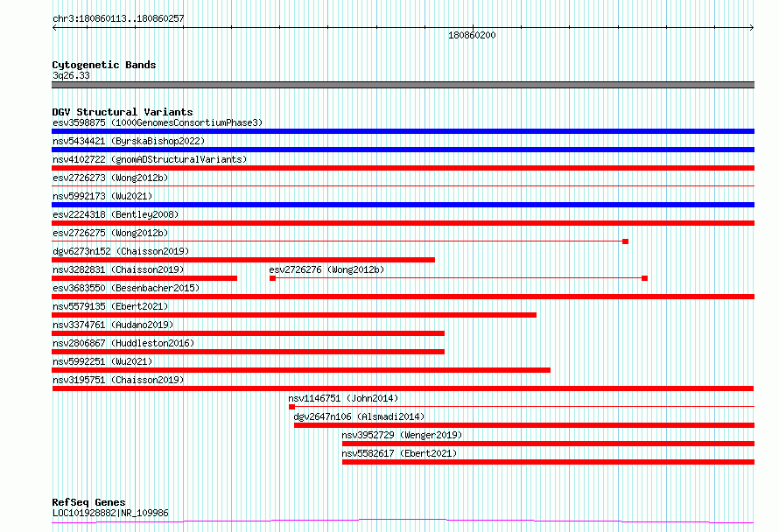Click the chr3:180860113..180860257 region label
Image resolution: width=779 pixels, height=532 pixels.
[x=118, y=19]
